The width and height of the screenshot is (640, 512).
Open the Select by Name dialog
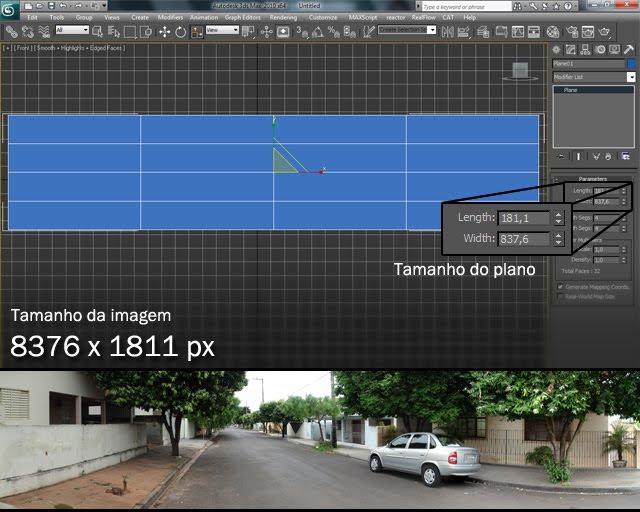114,31
